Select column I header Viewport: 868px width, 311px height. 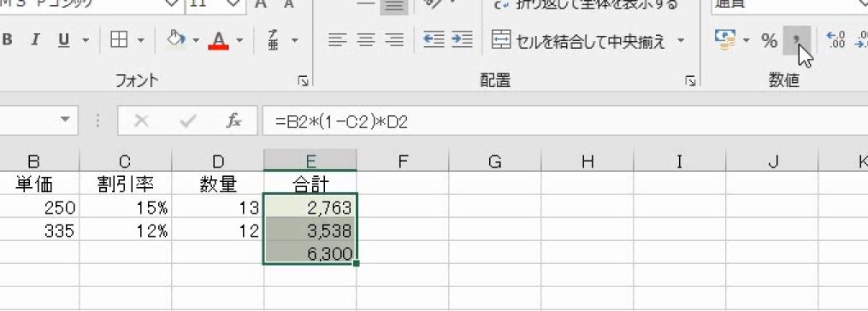click(679, 161)
